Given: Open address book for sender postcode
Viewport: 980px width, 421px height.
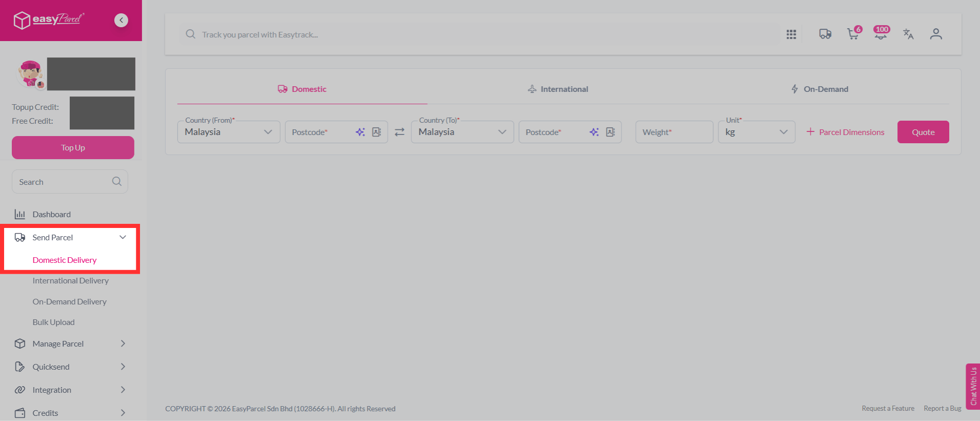Looking at the screenshot, I should 376,132.
